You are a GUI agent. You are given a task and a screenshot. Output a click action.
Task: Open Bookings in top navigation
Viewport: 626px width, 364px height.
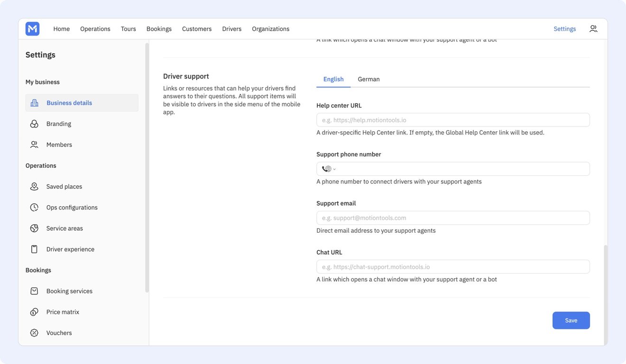[159, 29]
